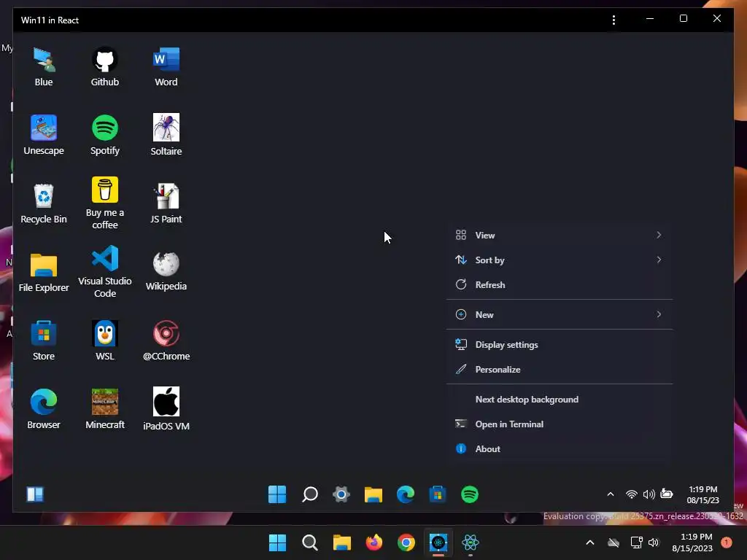Launch Visual Studio Code desktop icon
Screen dimensions: 747x560
coord(105,272)
